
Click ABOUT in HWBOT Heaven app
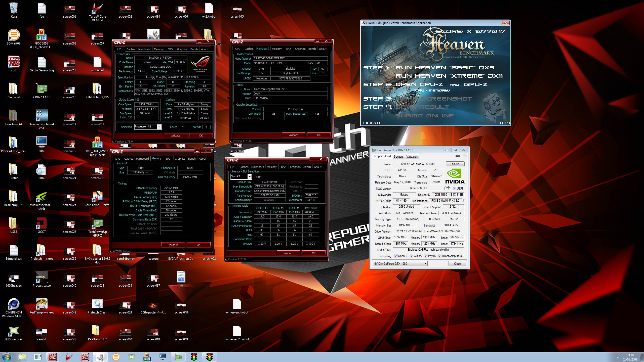click(x=372, y=123)
